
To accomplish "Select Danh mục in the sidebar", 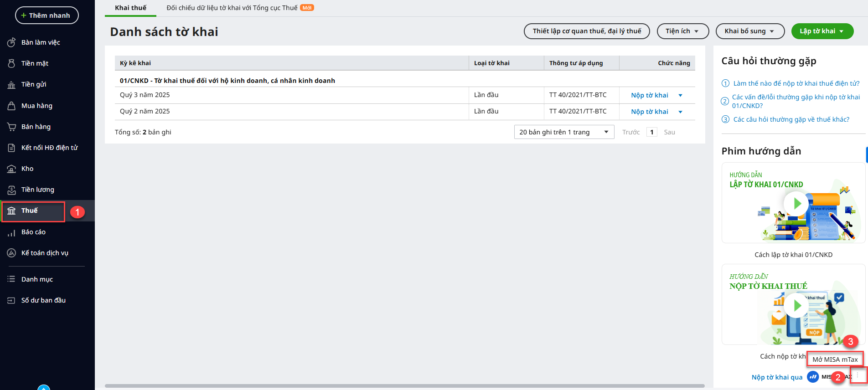I will [x=37, y=279].
